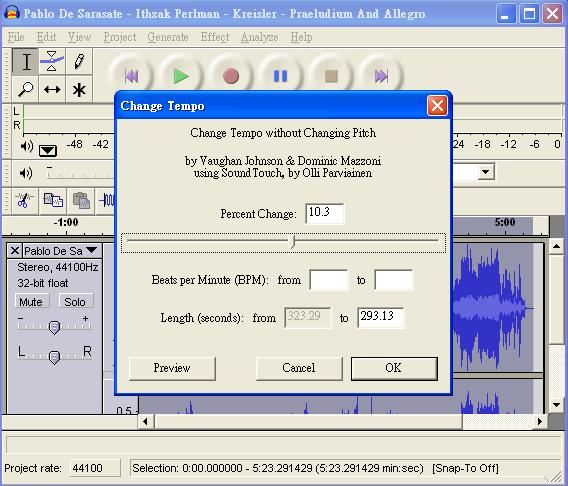Click the Selection status text
The image size is (568, 486).
(x=278, y=468)
